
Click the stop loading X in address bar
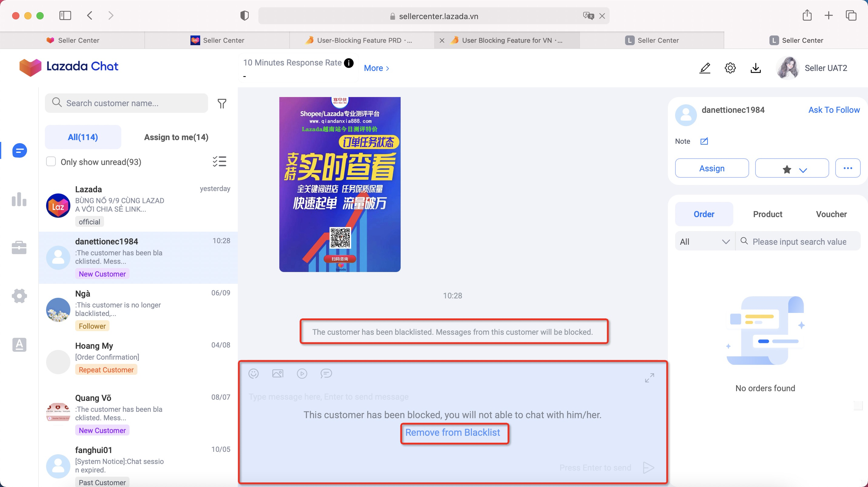click(602, 16)
